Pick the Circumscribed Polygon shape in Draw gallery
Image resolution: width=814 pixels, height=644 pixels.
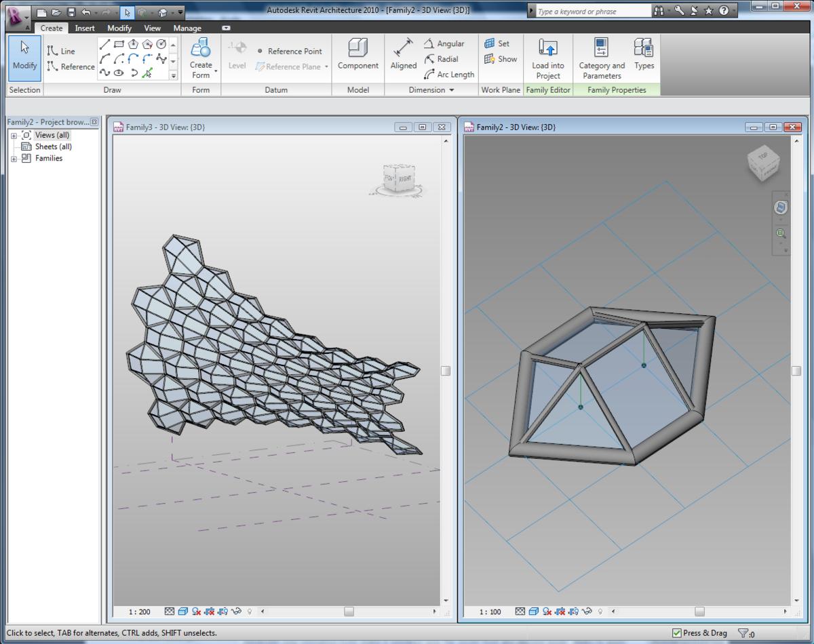[147, 44]
